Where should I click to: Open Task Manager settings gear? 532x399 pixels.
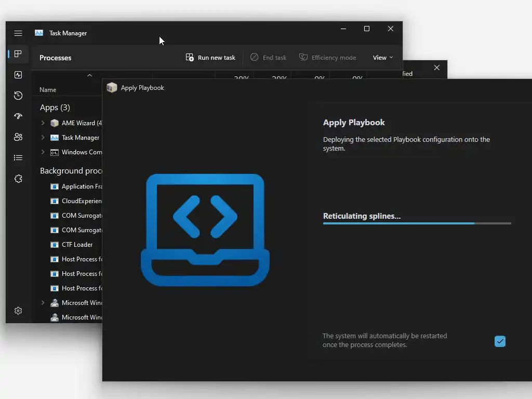pyautogui.click(x=18, y=311)
